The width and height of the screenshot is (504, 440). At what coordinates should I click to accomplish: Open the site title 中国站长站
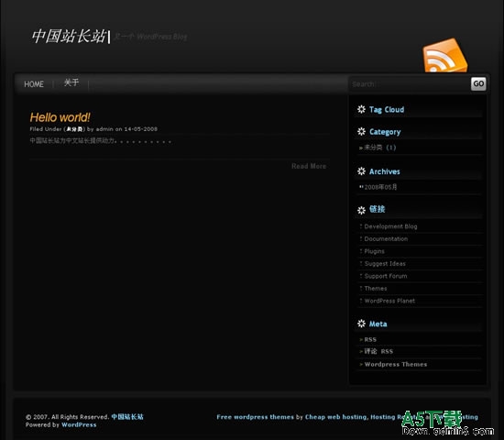point(69,37)
